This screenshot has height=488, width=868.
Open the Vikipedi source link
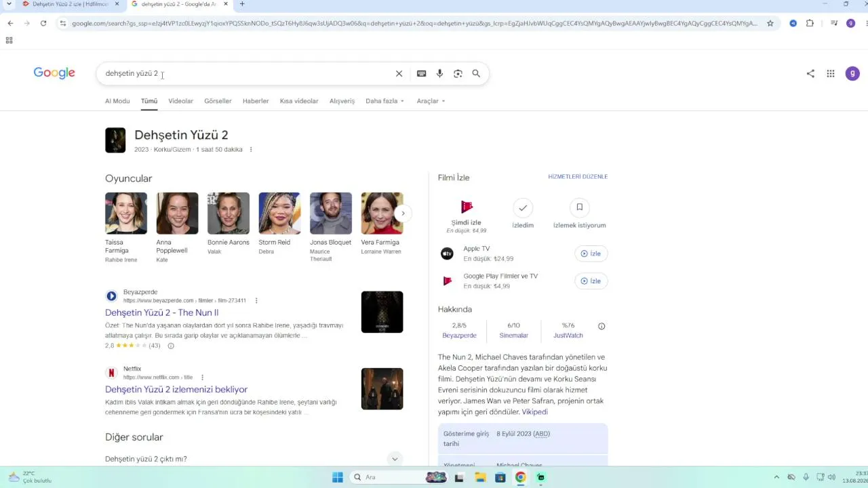click(534, 412)
